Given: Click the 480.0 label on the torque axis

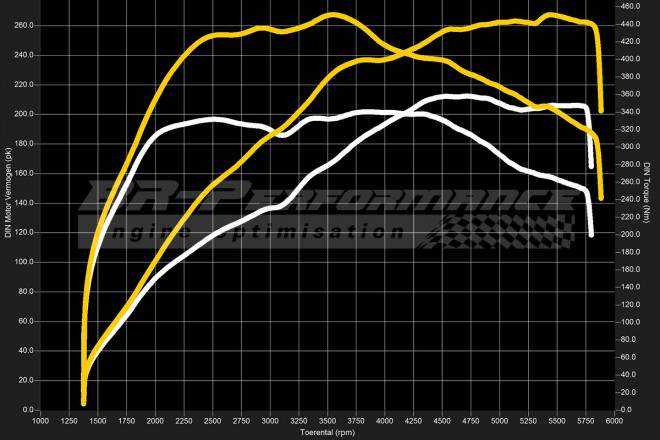Looking at the screenshot, I should [x=632, y=6].
